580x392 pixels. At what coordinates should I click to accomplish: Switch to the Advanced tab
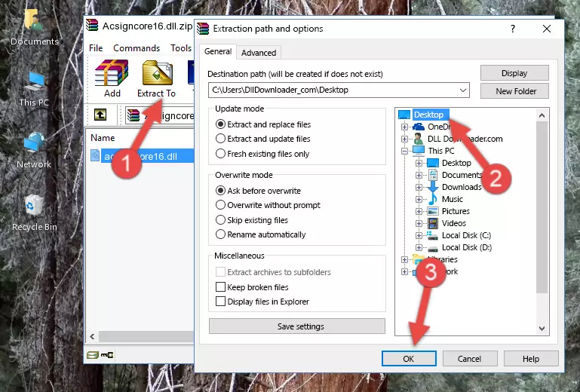[x=259, y=53]
